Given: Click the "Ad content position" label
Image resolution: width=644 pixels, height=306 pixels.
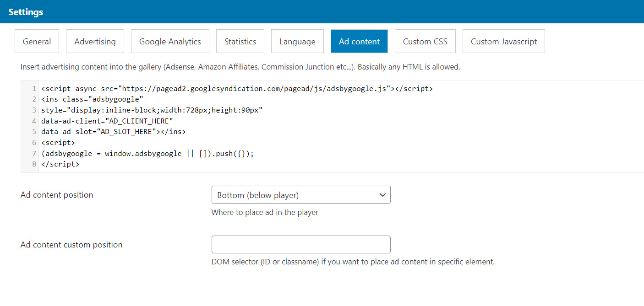Looking at the screenshot, I should 57,195.
